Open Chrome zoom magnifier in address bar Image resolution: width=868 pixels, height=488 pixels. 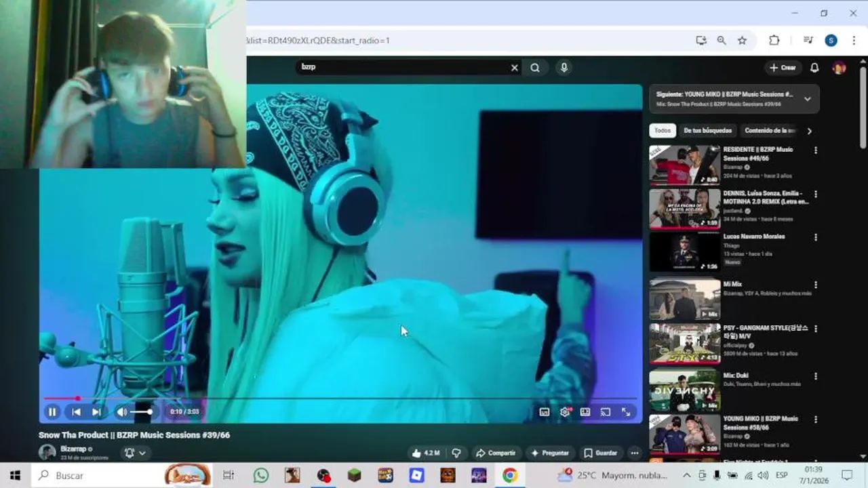[x=722, y=41]
